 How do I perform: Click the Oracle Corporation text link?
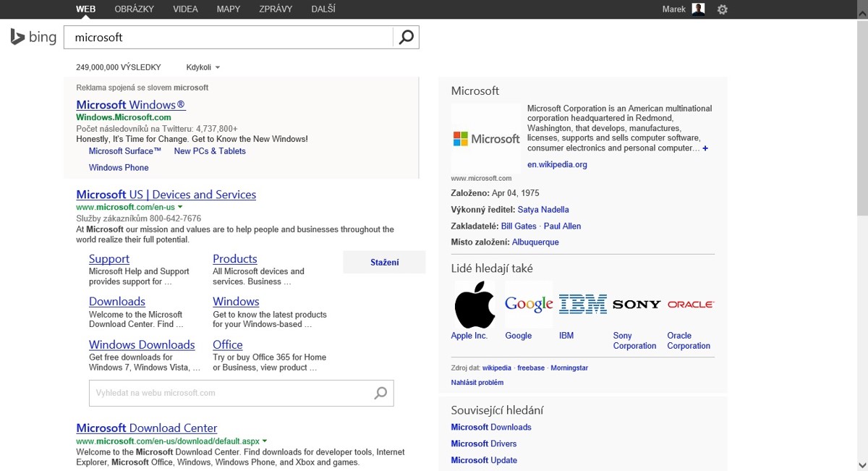pos(689,341)
